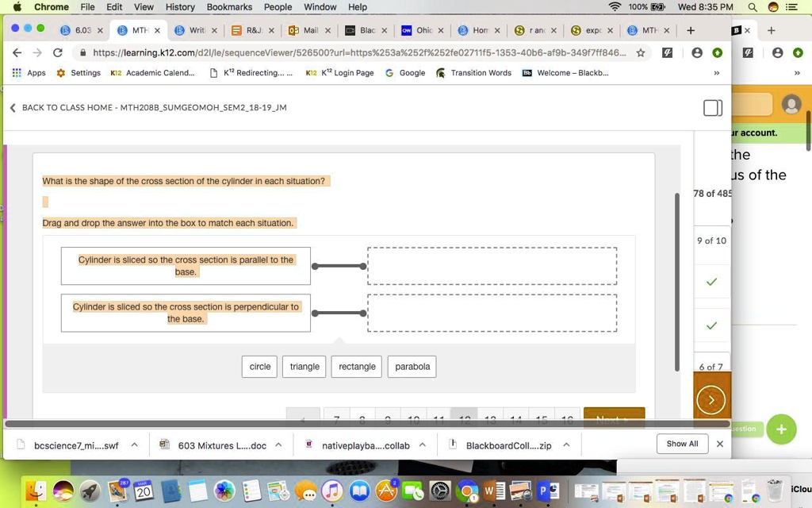The width and height of the screenshot is (812, 508).
Task: Switch to the Writ tab
Action: 195,30
